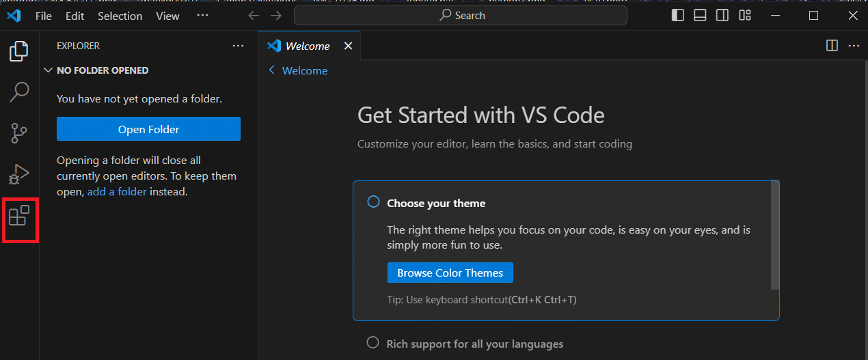Select the Welcome editor tab
Viewport: 868px width, 360px height.
pos(310,46)
